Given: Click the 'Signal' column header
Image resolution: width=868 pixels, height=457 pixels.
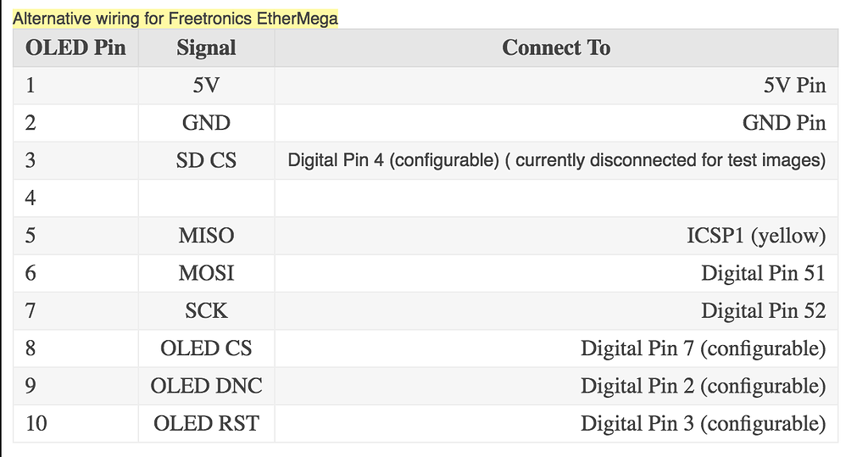Looking at the screenshot, I should click(206, 48).
